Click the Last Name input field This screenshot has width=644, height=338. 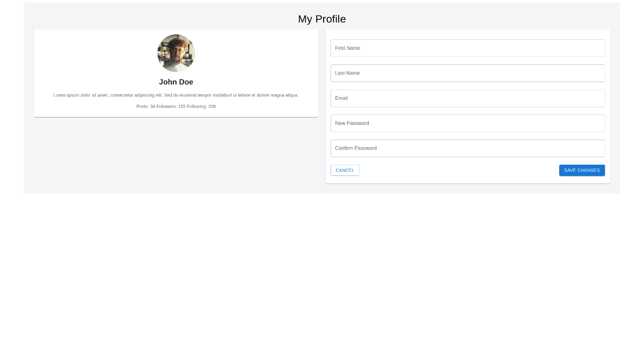tap(467, 73)
